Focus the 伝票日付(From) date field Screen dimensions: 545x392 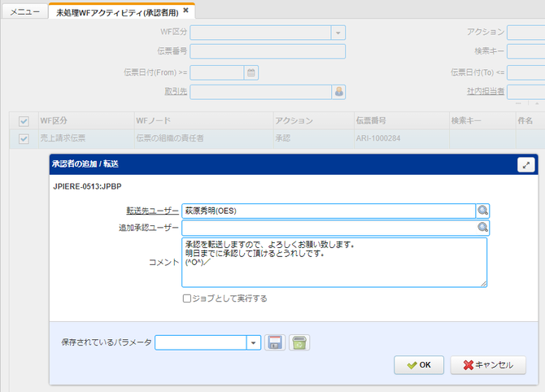coord(217,72)
